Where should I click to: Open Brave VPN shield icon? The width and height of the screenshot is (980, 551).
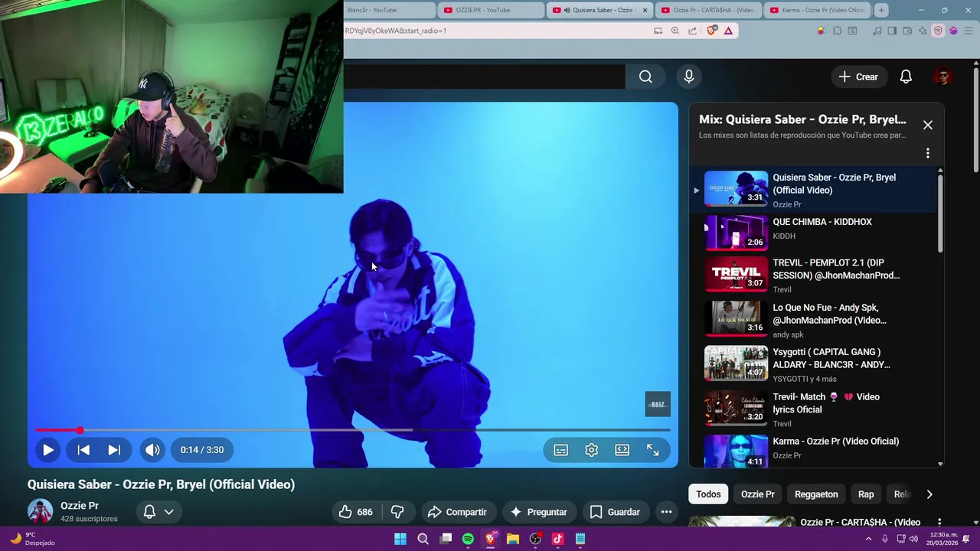(938, 31)
